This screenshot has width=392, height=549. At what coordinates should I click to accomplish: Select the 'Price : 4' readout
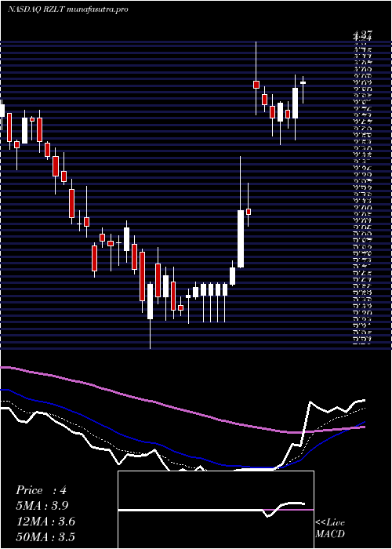click(x=41, y=490)
